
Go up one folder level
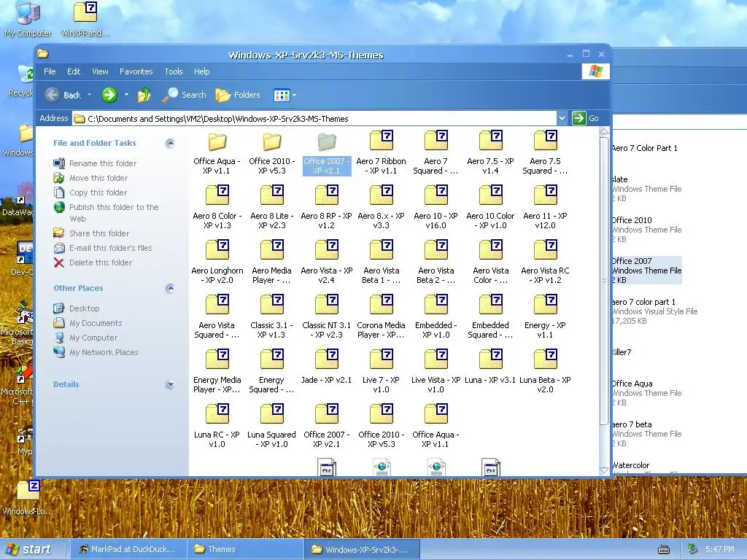coord(144,96)
